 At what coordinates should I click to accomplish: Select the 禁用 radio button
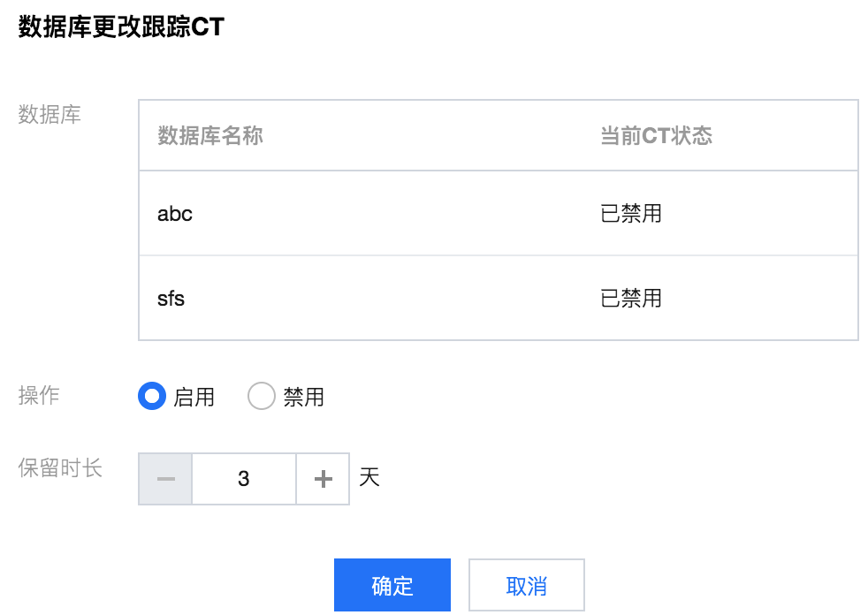[262, 397]
